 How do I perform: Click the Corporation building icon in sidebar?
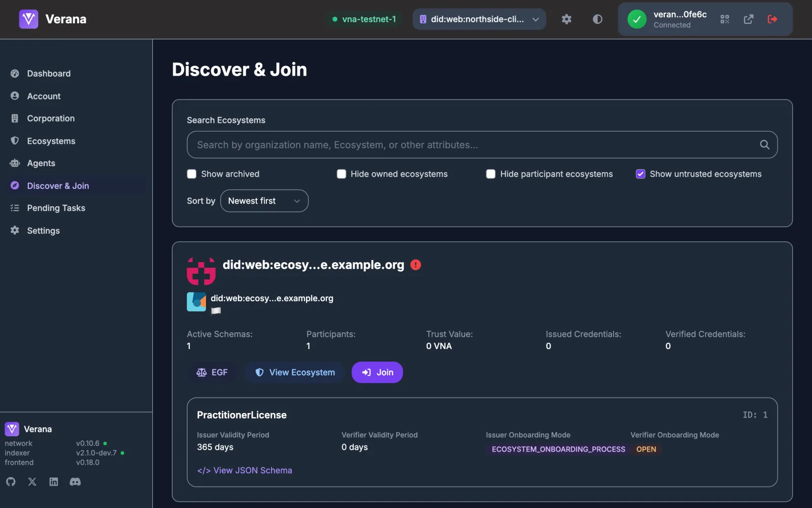[x=15, y=118]
